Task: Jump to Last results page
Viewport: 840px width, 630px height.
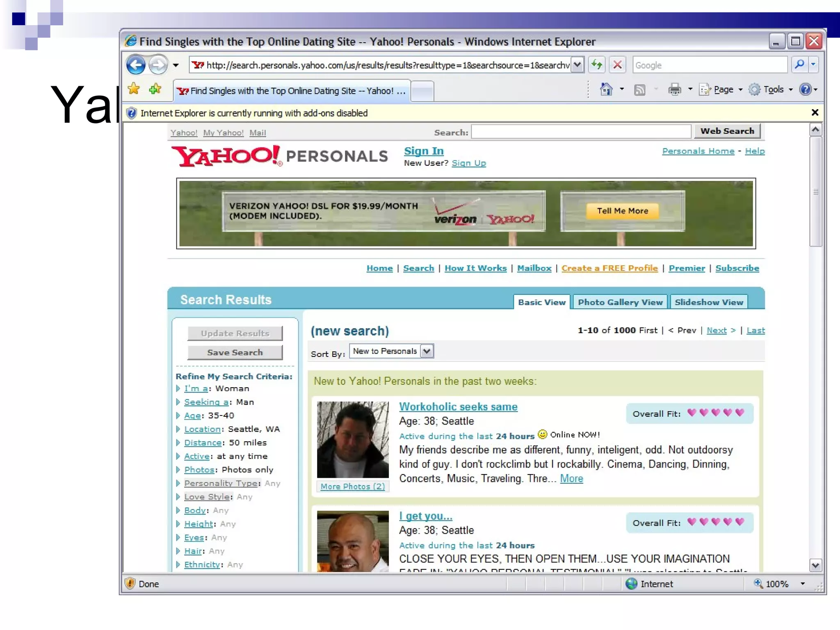Action: pyautogui.click(x=756, y=331)
